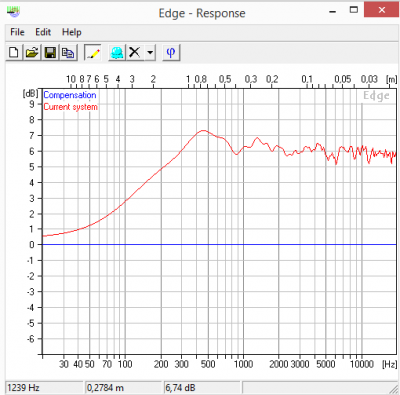Click the 1239 Hz status bar field
The image size is (400, 395).
tap(44, 388)
